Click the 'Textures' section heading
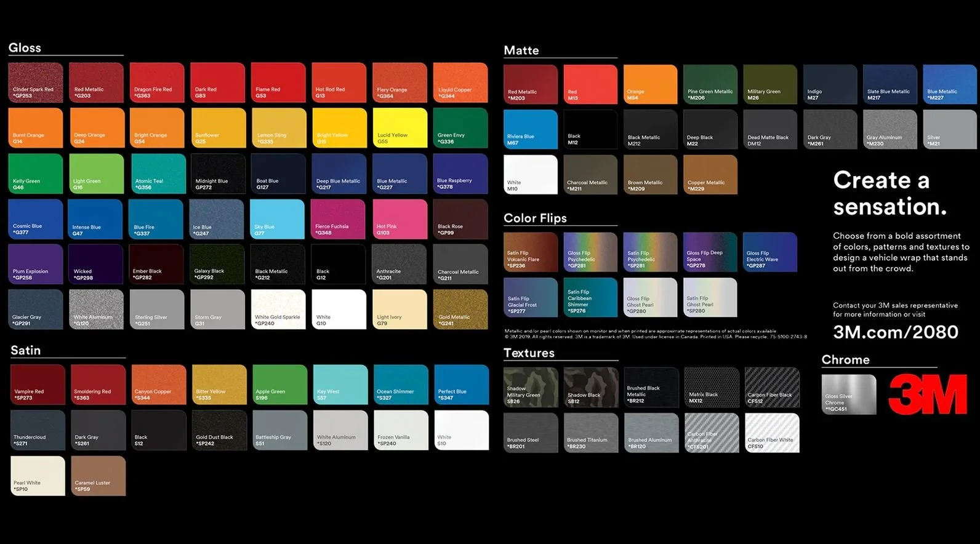The image size is (980, 544). click(529, 353)
